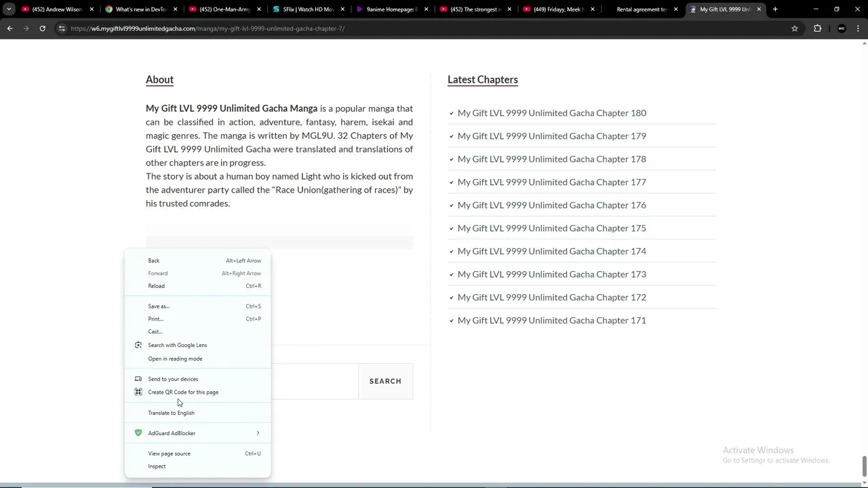
Task: Close the Andrew Wilson tab
Action: coord(92,9)
